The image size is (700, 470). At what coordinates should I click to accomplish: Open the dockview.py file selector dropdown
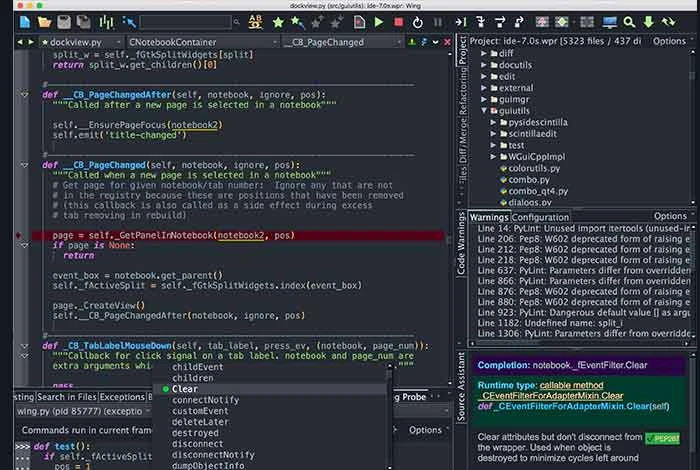82,42
